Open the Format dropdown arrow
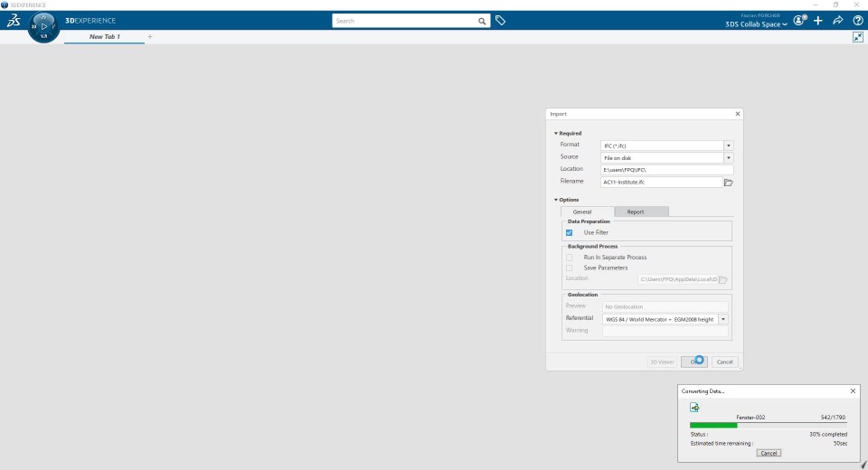868x470 pixels. click(x=729, y=146)
